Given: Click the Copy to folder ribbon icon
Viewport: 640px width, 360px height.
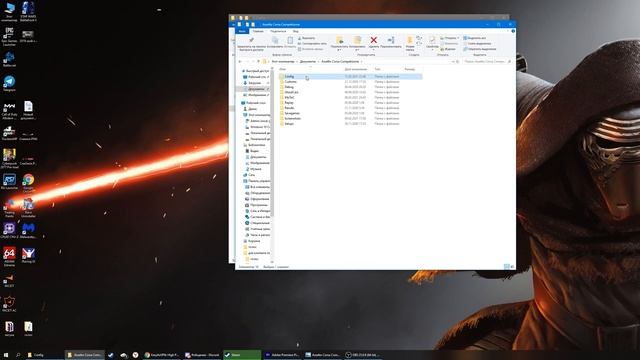Looking at the screenshot, I should [x=357, y=40].
